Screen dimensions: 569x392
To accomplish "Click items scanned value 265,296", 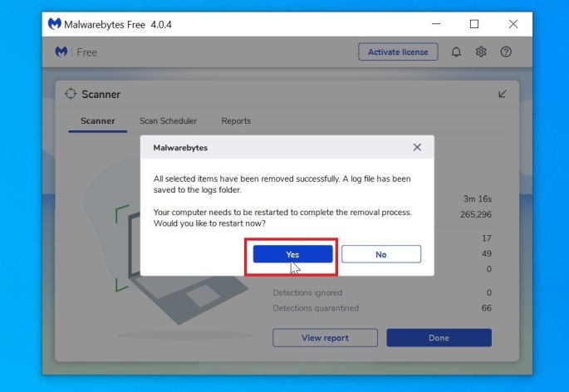I will [476, 214].
